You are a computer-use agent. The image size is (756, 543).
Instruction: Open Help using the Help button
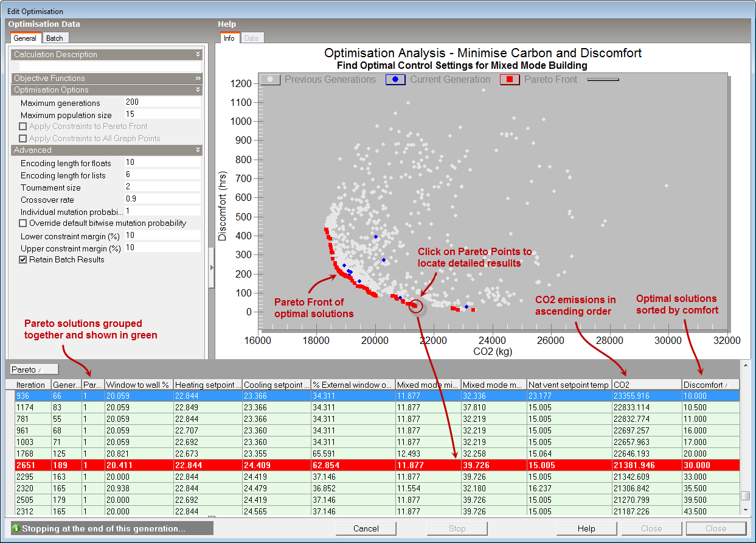586,528
